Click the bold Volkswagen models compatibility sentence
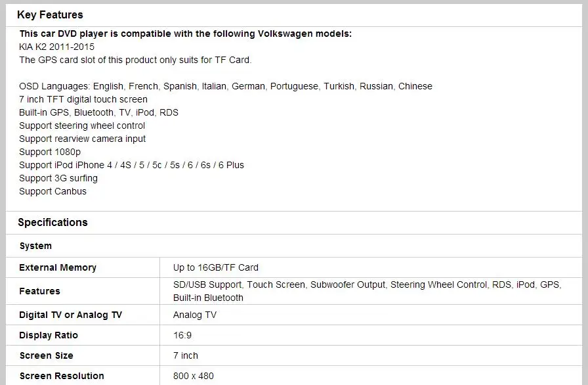588x385 pixels. pos(186,34)
